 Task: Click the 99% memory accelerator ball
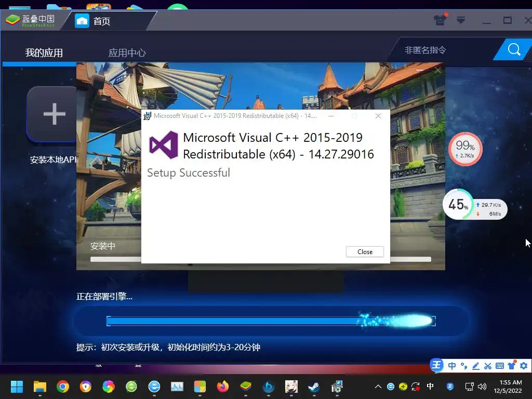pyautogui.click(x=465, y=149)
